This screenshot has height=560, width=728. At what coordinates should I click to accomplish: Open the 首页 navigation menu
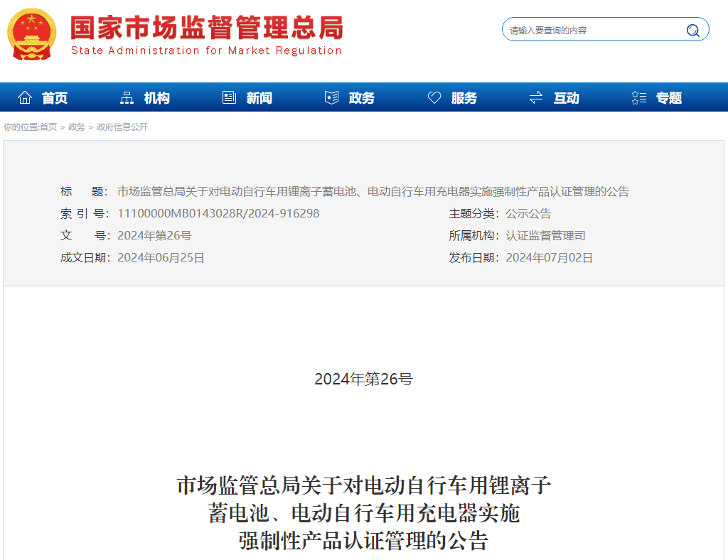[x=55, y=97]
